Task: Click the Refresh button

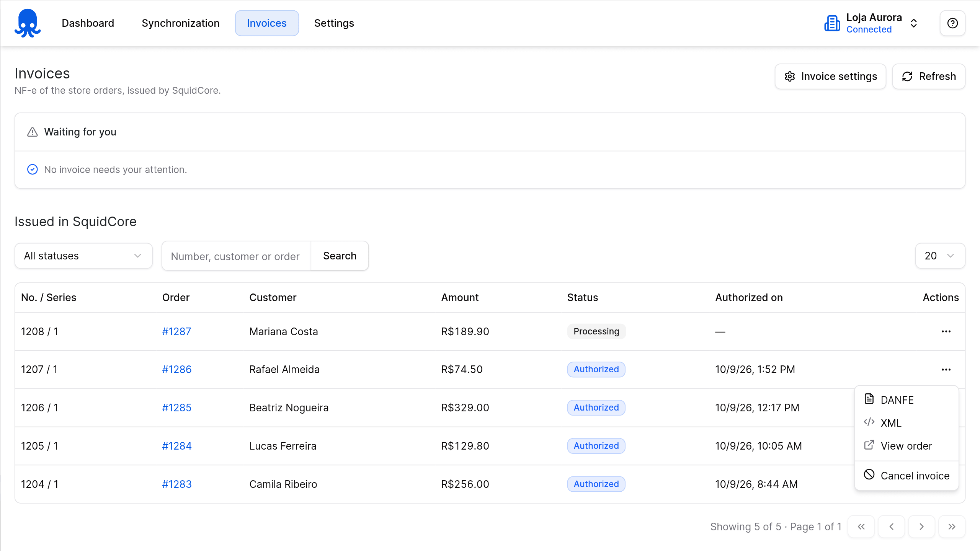Action: (x=929, y=77)
